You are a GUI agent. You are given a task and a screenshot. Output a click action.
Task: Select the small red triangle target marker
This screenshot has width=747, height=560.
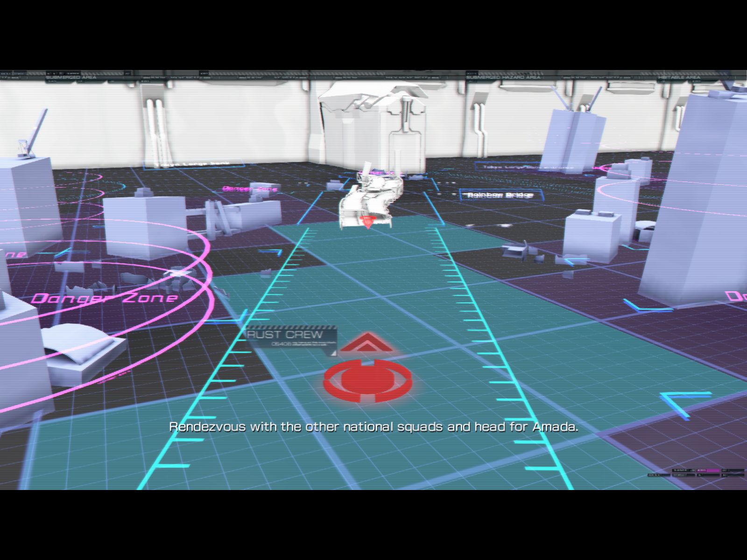coord(367,222)
